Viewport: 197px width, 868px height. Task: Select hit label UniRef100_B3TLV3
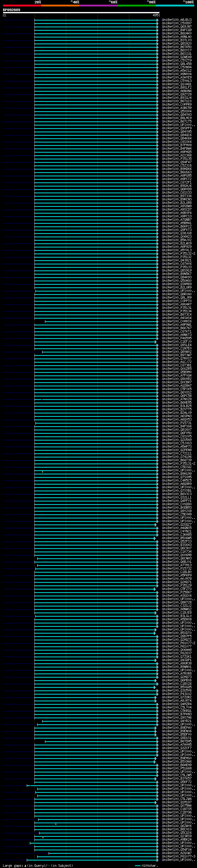click(177, 40)
